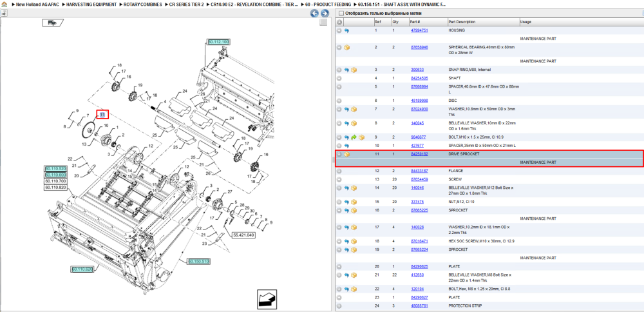Open figure reference 60.110.520 in diagram
This screenshot has width=644, height=312.
point(55,168)
